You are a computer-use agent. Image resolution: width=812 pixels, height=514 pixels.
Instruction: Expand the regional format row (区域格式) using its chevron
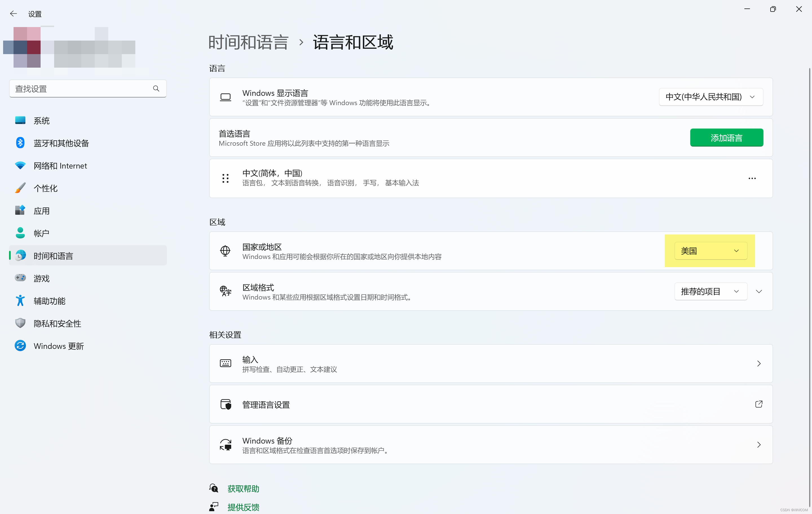(759, 291)
